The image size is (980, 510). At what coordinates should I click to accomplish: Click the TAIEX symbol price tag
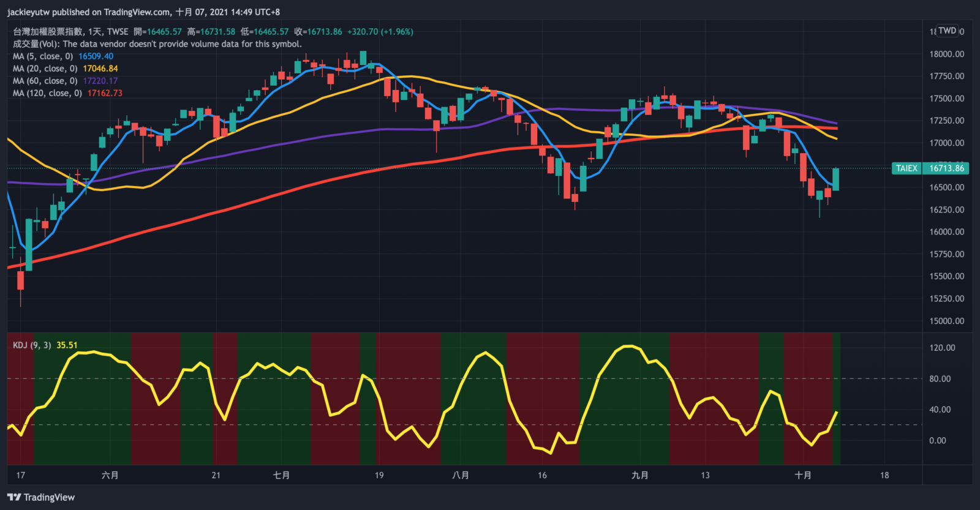[907, 168]
